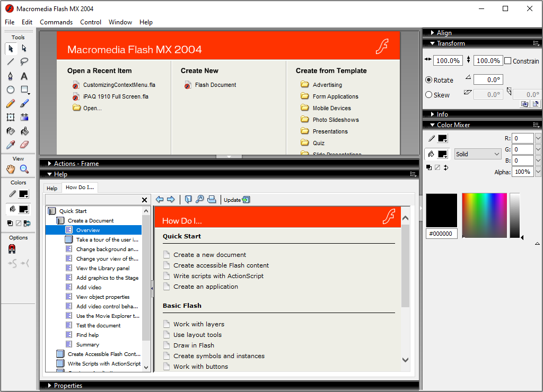Viewport: 543px width, 392px height.
Task: Switch to the Help tab
Action: coord(52,188)
